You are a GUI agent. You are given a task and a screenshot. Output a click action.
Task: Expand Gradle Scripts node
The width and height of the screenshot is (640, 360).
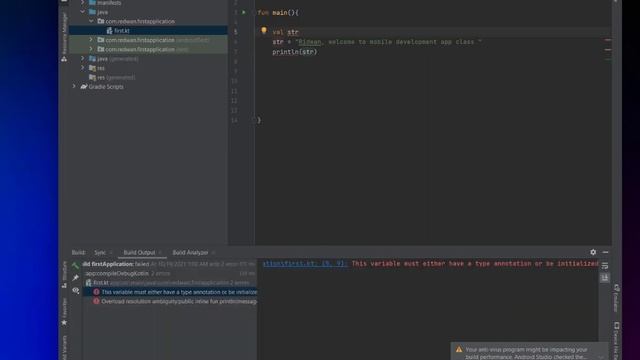pyautogui.click(x=74, y=87)
